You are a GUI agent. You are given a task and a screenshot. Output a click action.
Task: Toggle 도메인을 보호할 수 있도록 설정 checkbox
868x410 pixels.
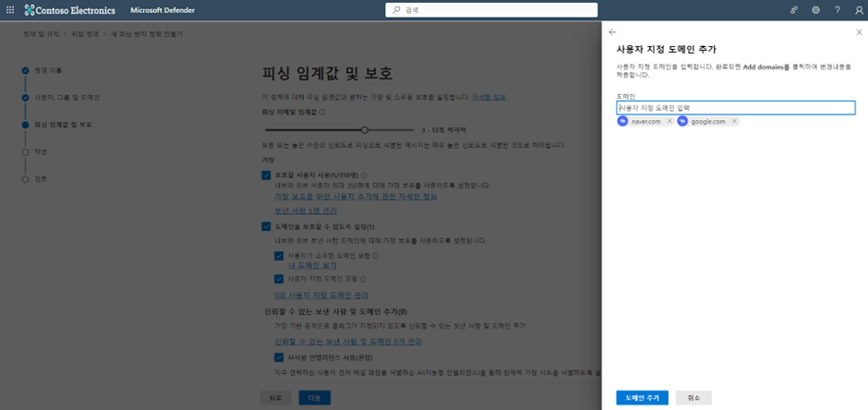(x=266, y=226)
